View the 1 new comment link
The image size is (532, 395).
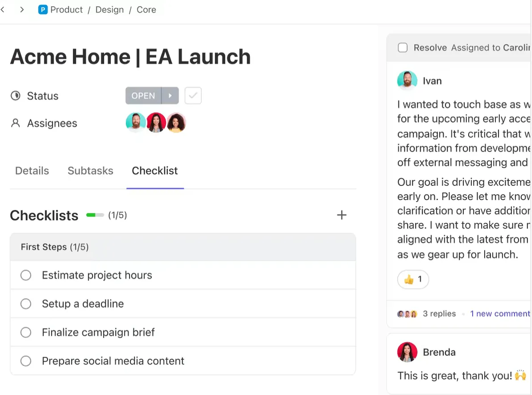(x=500, y=314)
